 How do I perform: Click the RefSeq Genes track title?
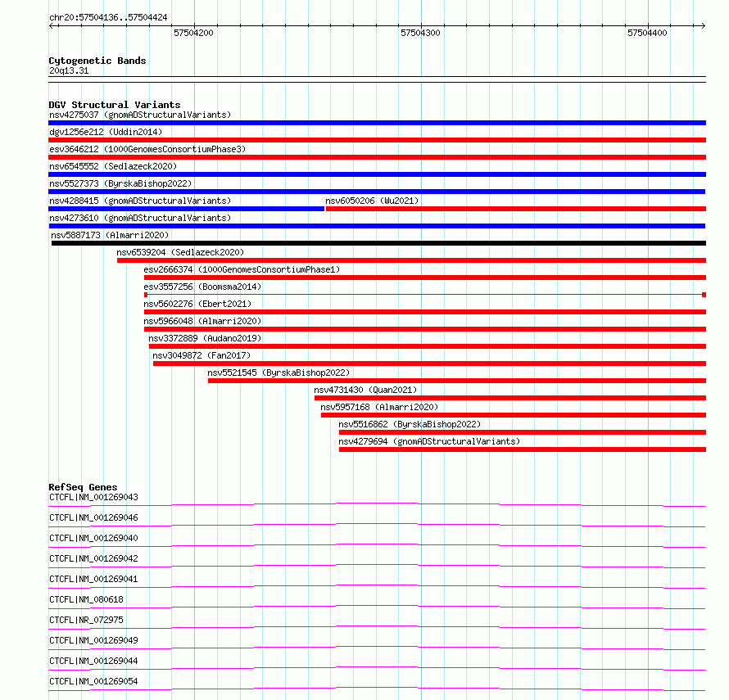click(83, 487)
